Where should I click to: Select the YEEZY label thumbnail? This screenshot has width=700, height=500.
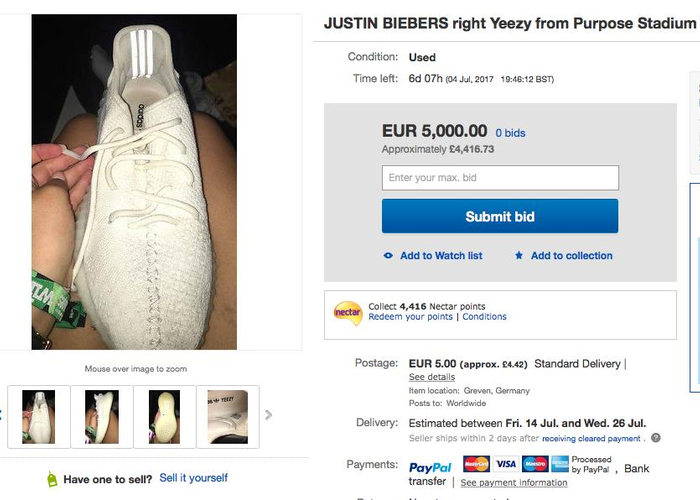click(228, 417)
